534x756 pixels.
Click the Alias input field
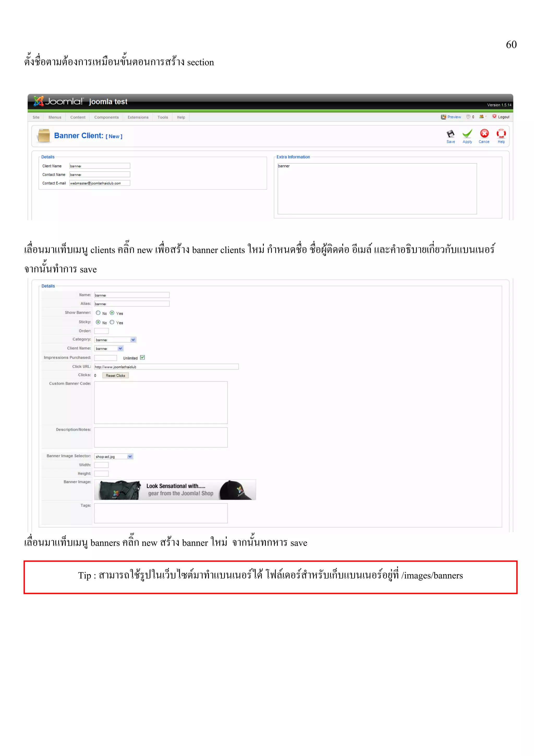pyautogui.click(x=132, y=304)
